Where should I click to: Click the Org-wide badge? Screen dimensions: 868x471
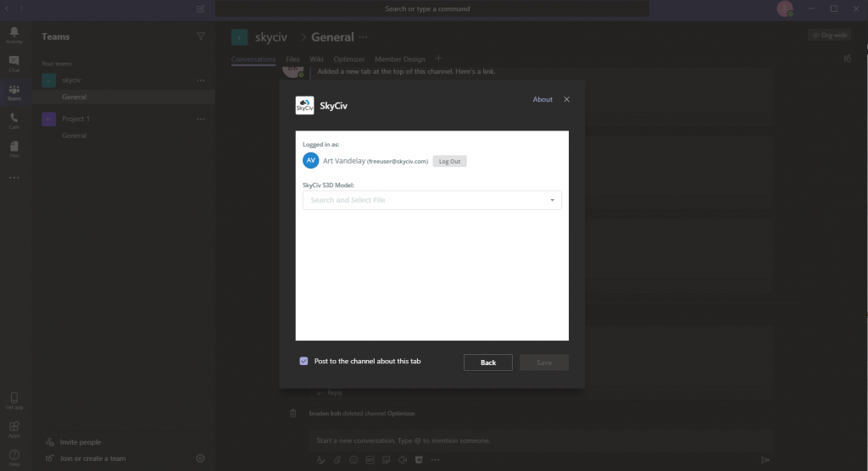(830, 35)
